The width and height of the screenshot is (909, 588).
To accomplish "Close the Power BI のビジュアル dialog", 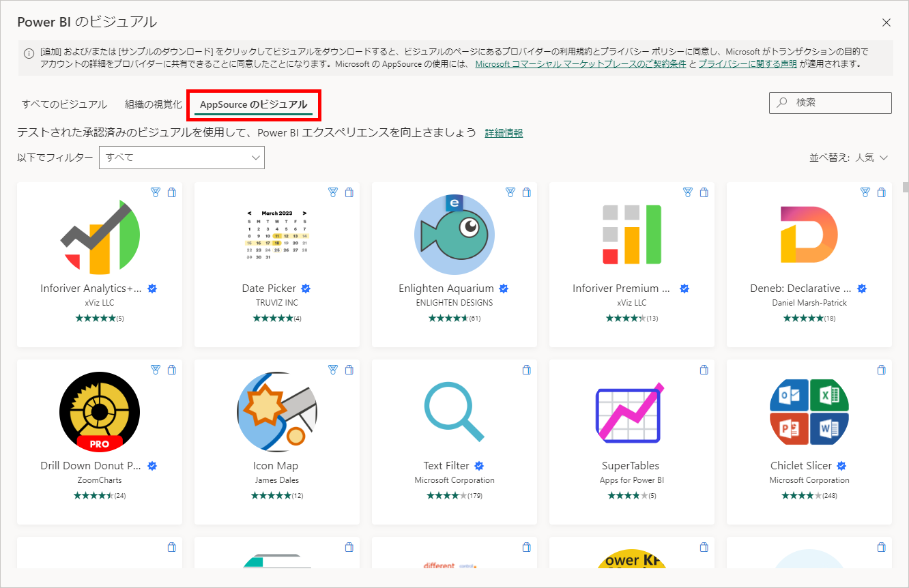I will [886, 23].
